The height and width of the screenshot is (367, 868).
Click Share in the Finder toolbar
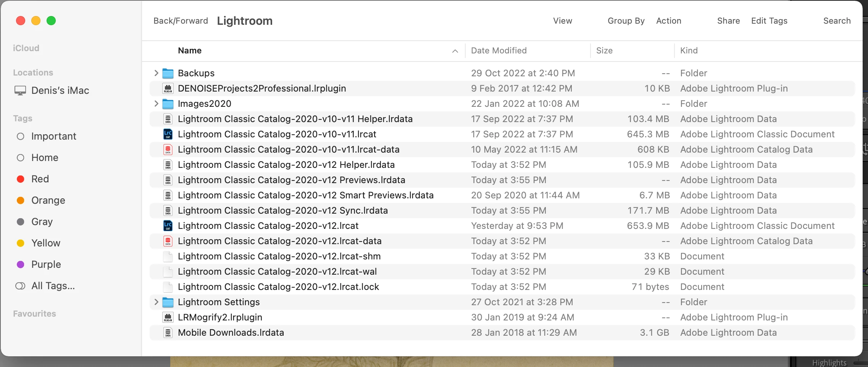click(x=728, y=21)
